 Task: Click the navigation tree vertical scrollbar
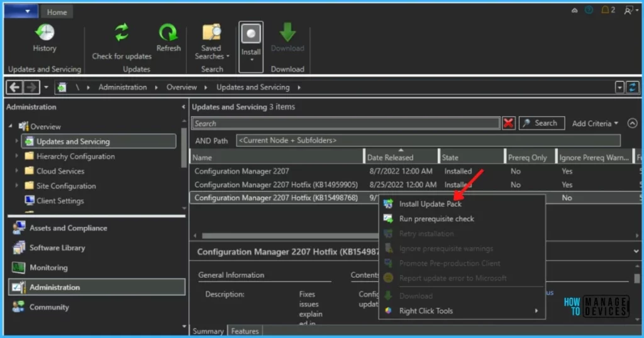point(184,147)
